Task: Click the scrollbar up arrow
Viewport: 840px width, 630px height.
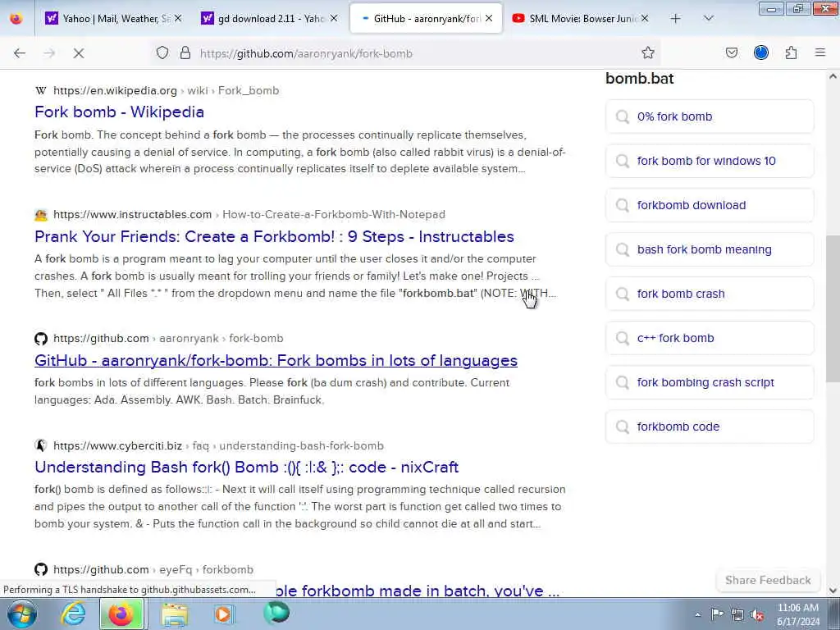Action: [833, 76]
